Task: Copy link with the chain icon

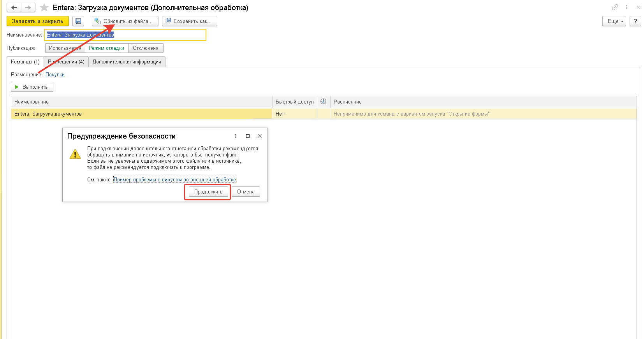Action: (x=615, y=7)
